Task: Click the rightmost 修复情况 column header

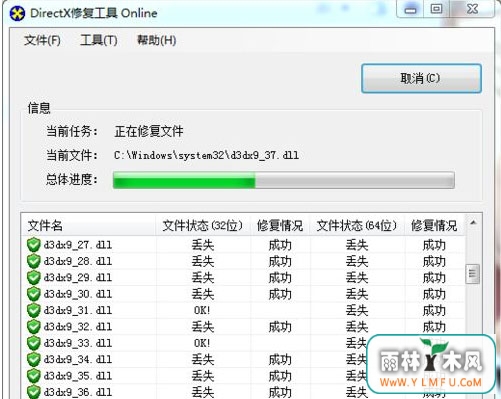Action: (434, 225)
